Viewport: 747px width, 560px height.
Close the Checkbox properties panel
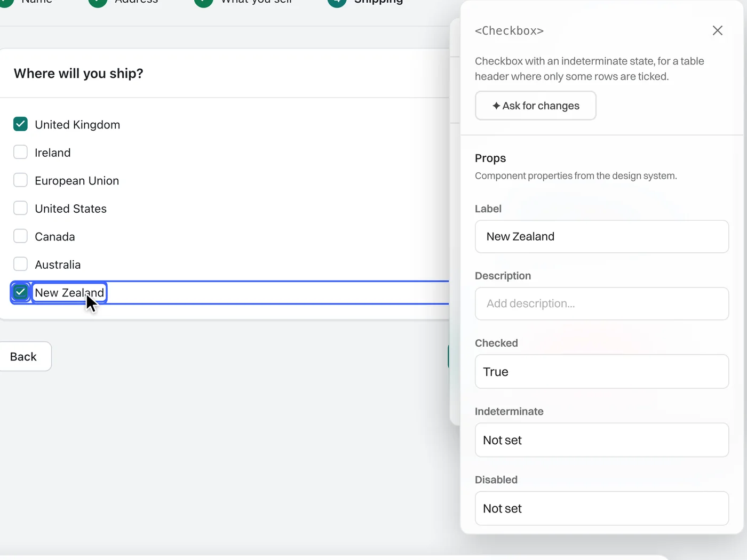tap(718, 30)
